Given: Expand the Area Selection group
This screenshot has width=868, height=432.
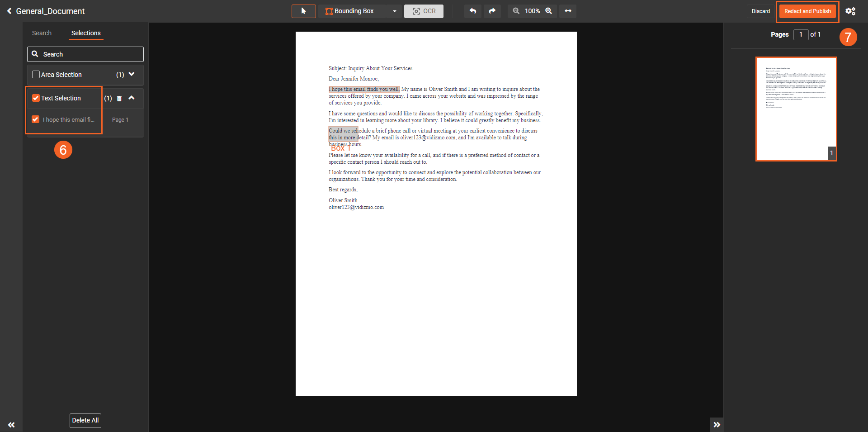Looking at the screenshot, I should tap(132, 74).
